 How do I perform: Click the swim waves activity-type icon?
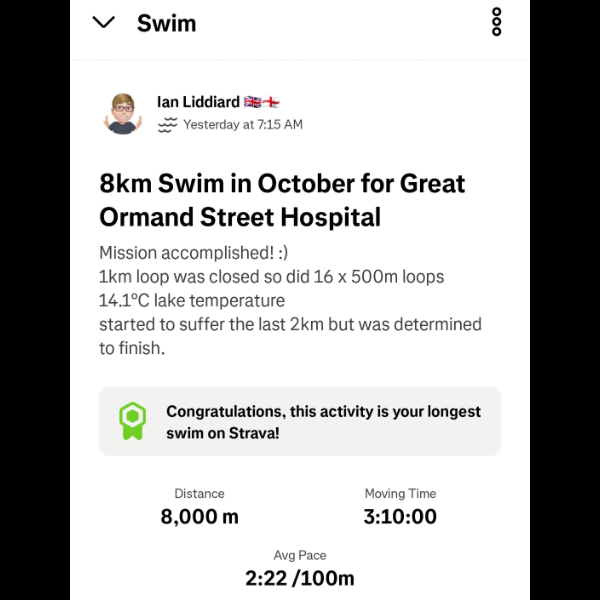(x=168, y=125)
